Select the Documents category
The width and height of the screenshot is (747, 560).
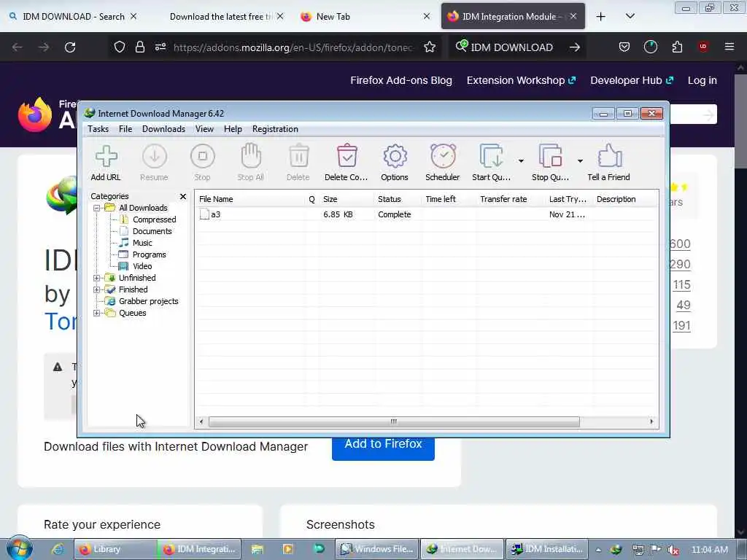(152, 231)
